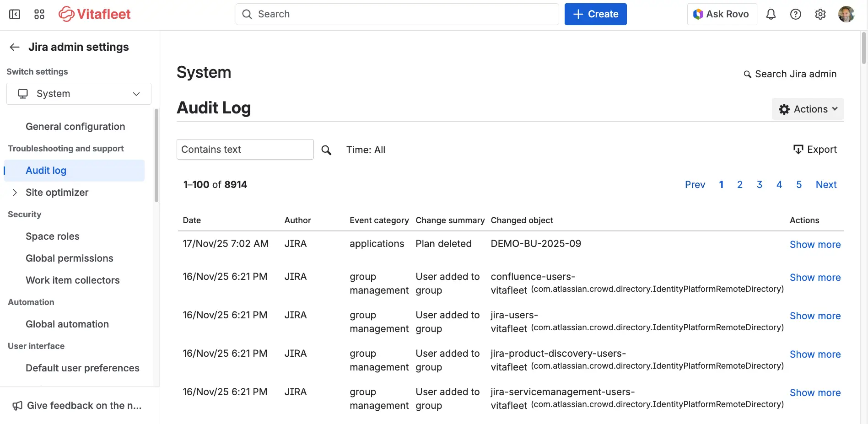This screenshot has height=424, width=868.
Task: Open the System switch settings dropdown
Action: coord(79,94)
